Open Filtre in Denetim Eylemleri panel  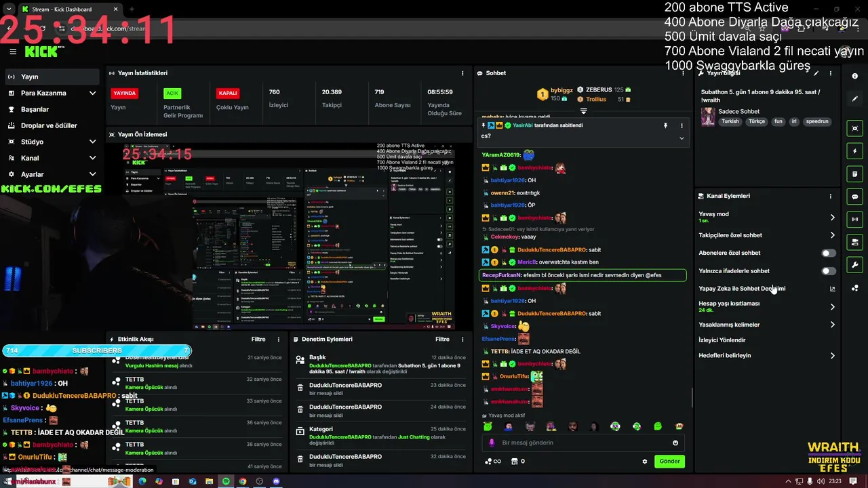click(x=442, y=339)
